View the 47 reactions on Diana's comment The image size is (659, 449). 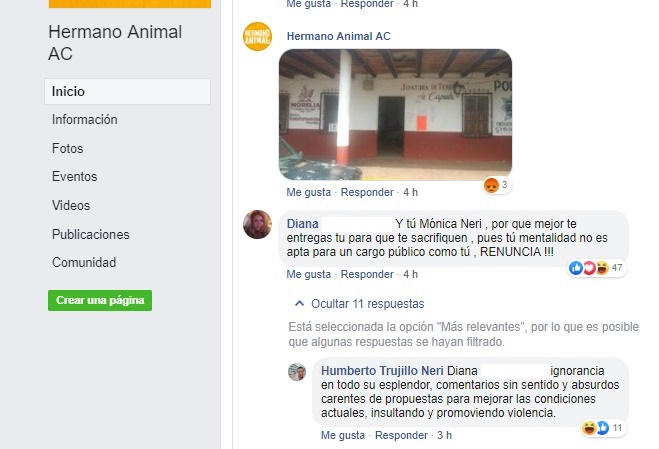click(x=596, y=268)
